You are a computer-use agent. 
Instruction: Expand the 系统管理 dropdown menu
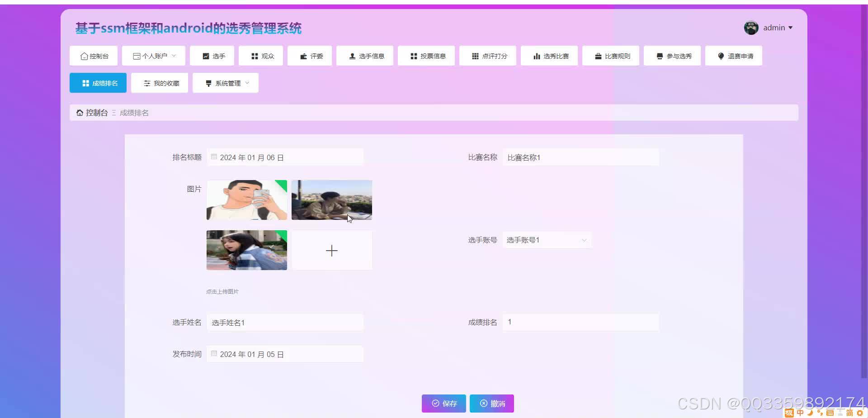tap(226, 83)
